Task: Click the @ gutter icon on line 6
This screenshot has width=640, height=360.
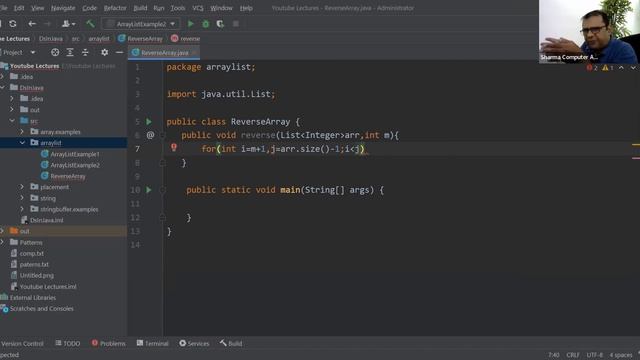Action: (150, 135)
